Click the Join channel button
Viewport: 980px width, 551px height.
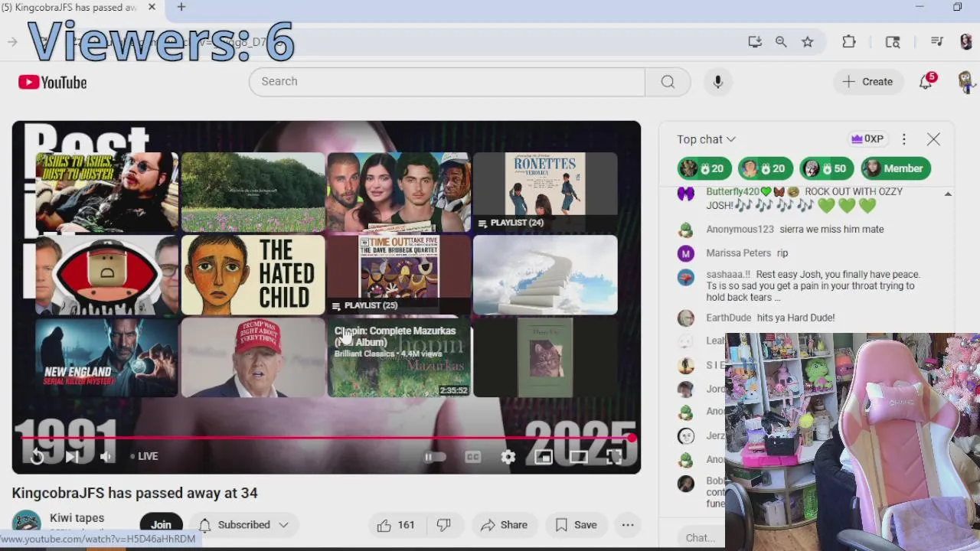click(161, 525)
